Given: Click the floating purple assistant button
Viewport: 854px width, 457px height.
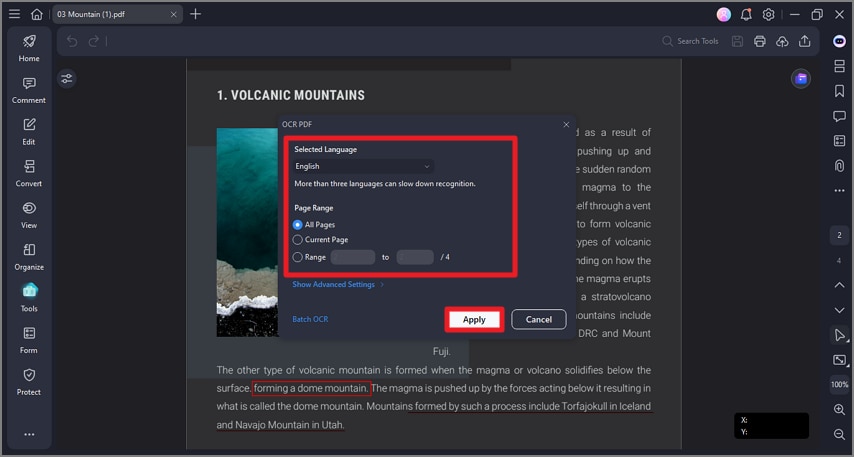Looking at the screenshot, I should tap(801, 79).
